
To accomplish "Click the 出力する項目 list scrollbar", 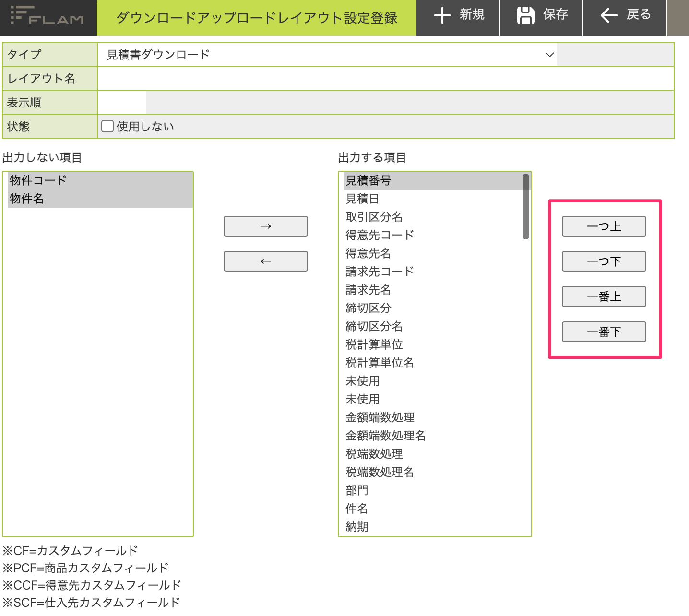I will tap(526, 206).
